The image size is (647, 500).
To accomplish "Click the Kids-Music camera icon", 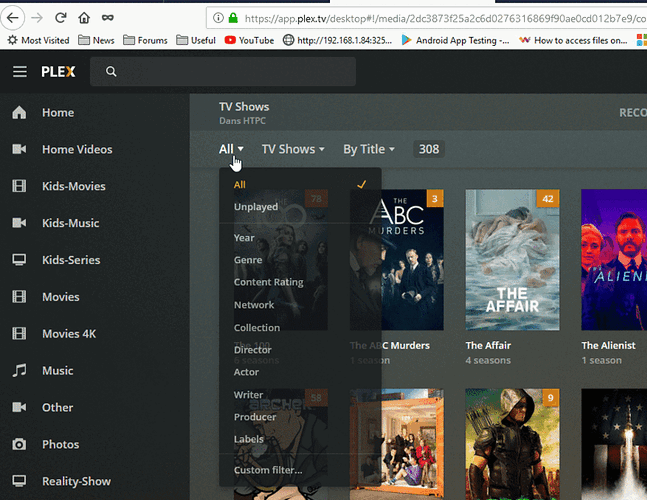I will pyautogui.click(x=19, y=223).
